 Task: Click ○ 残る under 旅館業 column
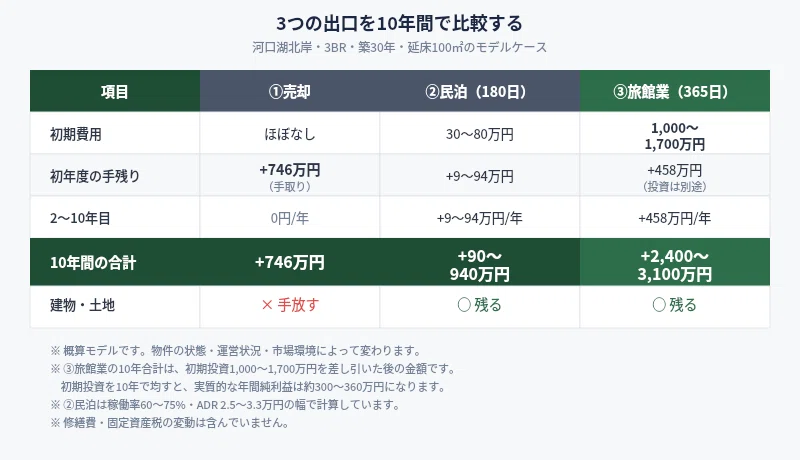pos(674,305)
